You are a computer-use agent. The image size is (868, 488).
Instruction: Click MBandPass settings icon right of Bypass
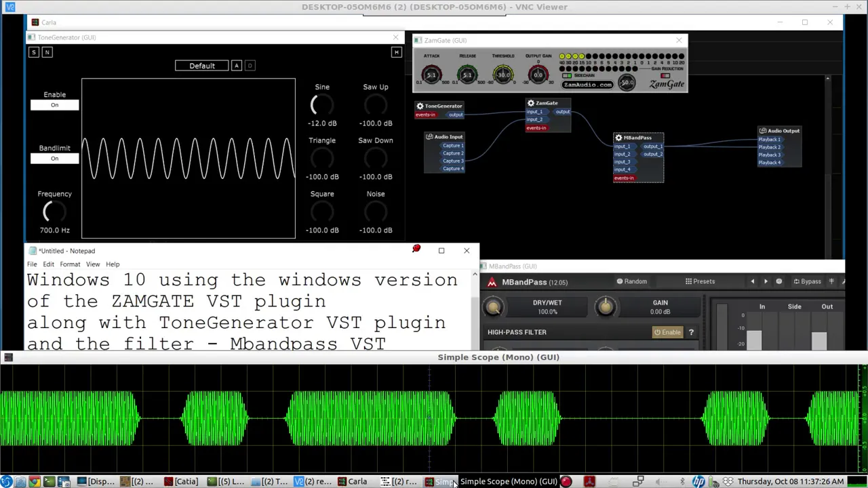click(x=831, y=281)
